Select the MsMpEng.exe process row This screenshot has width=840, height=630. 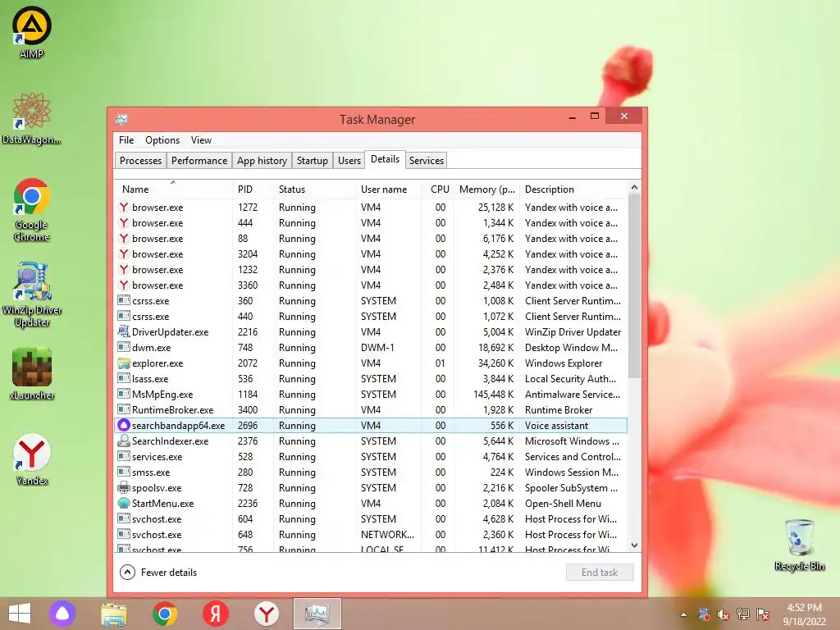pos(371,395)
